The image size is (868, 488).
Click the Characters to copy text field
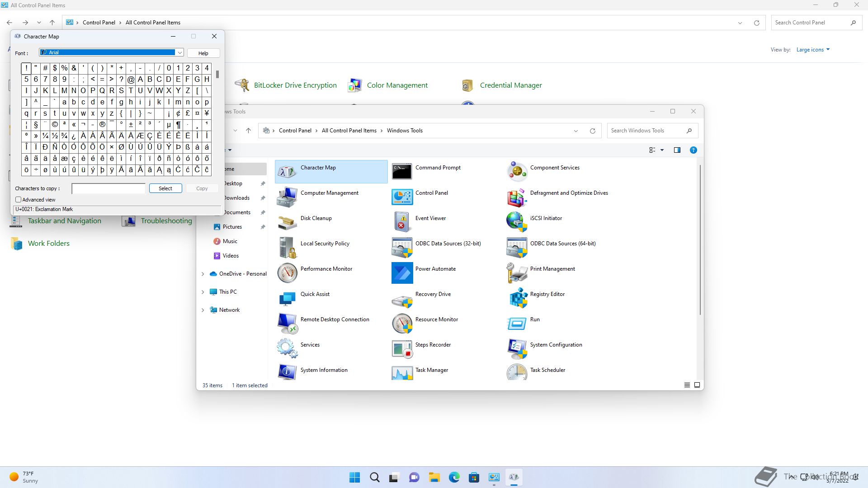coord(108,188)
